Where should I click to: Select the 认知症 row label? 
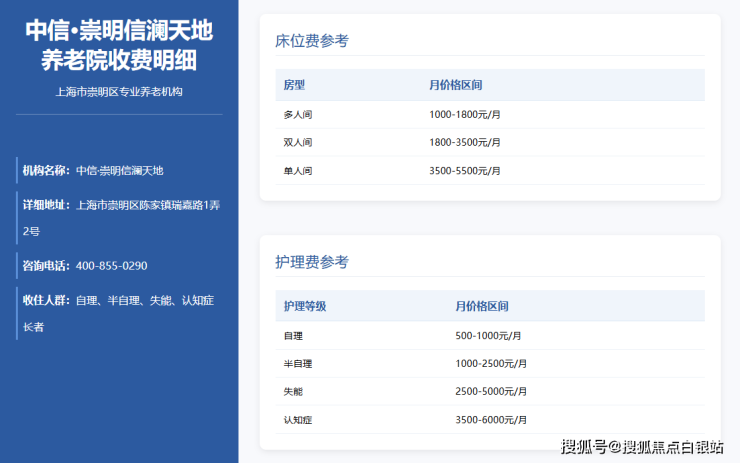pyautogui.click(x=297, y=420)
